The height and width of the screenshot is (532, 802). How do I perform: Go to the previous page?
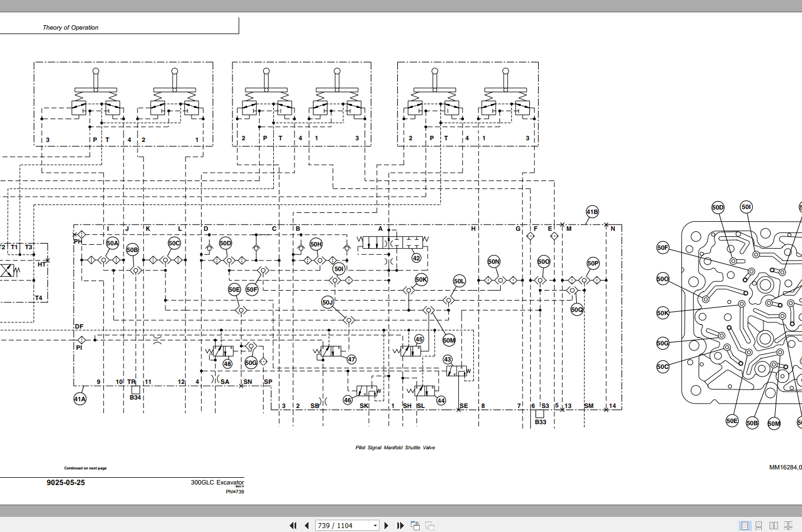(307, 525)
